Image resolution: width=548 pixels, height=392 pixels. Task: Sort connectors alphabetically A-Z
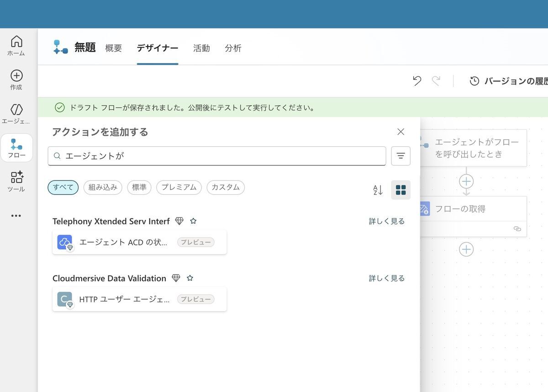pos(378,190)
